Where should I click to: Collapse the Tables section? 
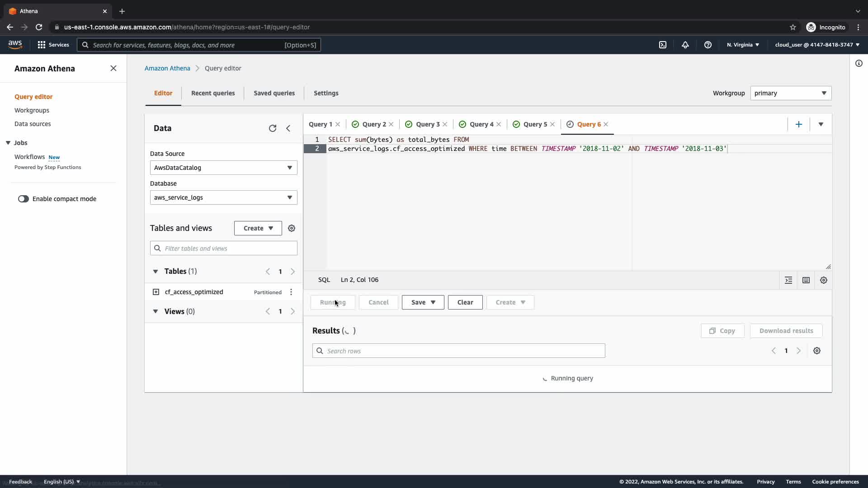pos(156,272)
